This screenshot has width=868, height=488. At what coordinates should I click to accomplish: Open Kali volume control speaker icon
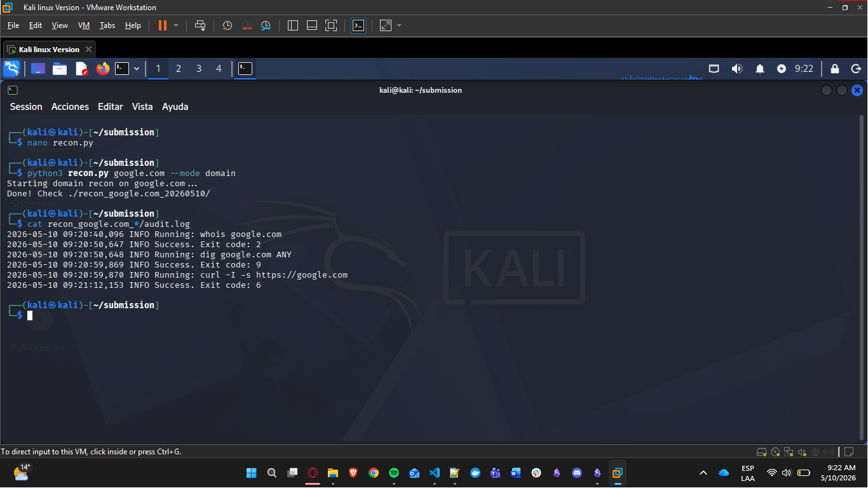[737, 69]
